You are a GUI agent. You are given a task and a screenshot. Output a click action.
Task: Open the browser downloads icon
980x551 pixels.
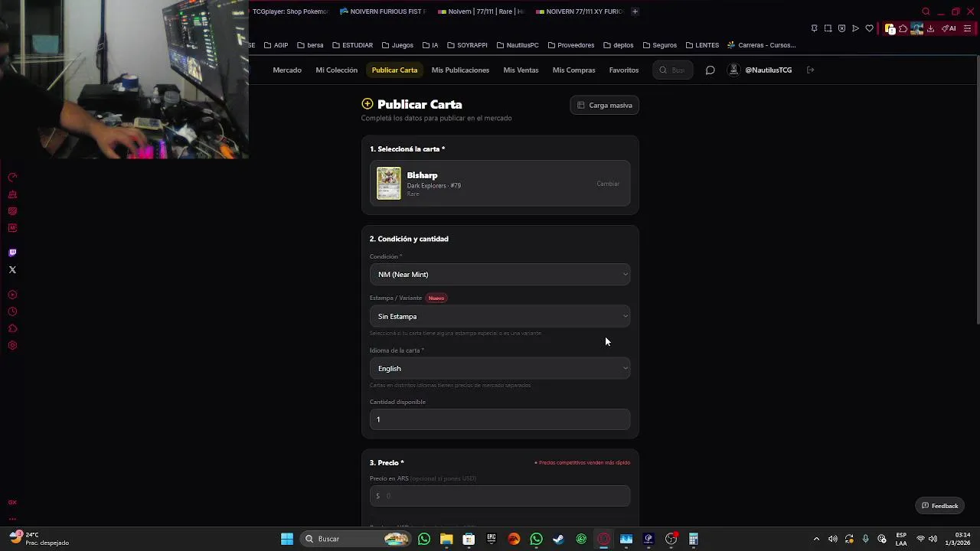930,28
